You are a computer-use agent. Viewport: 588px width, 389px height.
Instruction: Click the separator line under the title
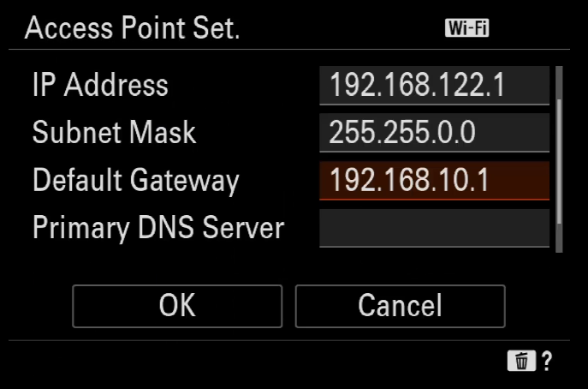(289, 49)
